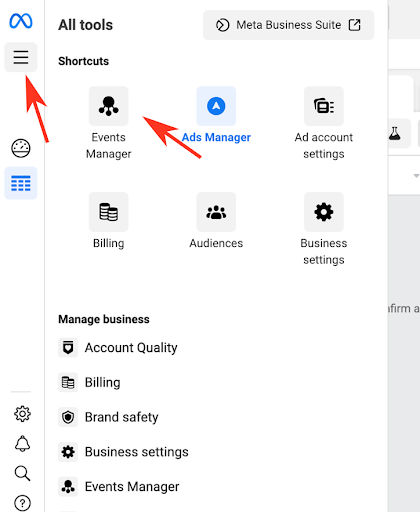Click the external-link icon on Meta Business Suite
This screenshot has width=420, height=512.
354,25
